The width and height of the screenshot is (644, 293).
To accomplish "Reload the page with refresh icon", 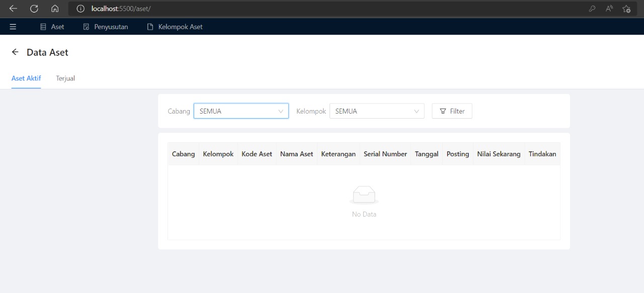I will [x=34, y=9].
